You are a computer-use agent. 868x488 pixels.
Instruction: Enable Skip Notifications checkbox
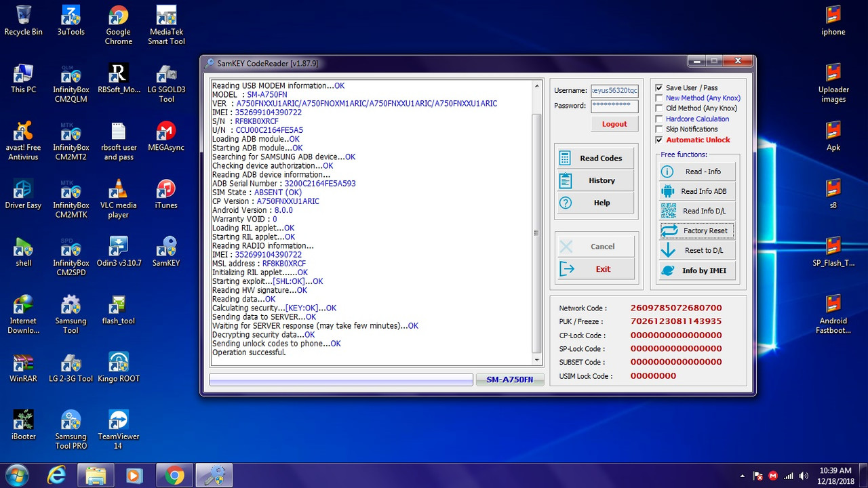coord(659,129)
